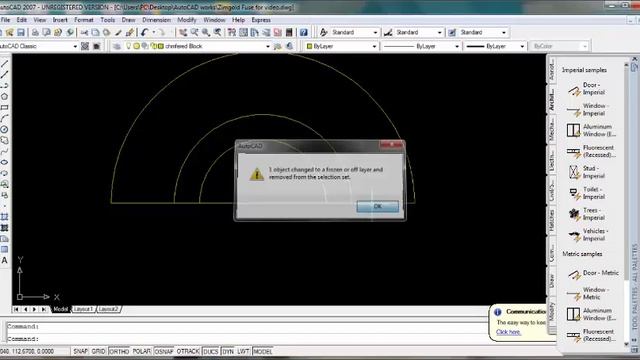
Task: Click the Paste icon
Action: click(107, 32)
